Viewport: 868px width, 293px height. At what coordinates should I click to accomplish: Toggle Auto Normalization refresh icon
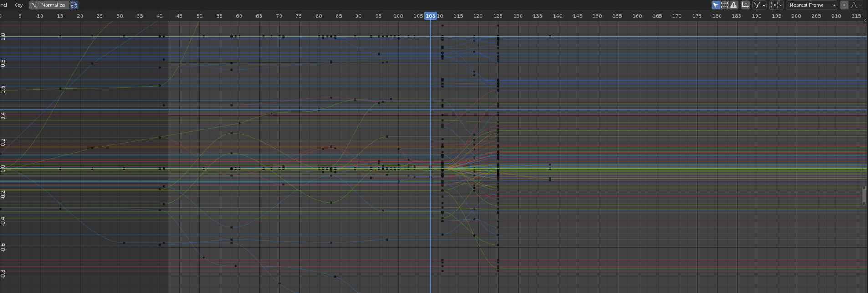[74, 5]
